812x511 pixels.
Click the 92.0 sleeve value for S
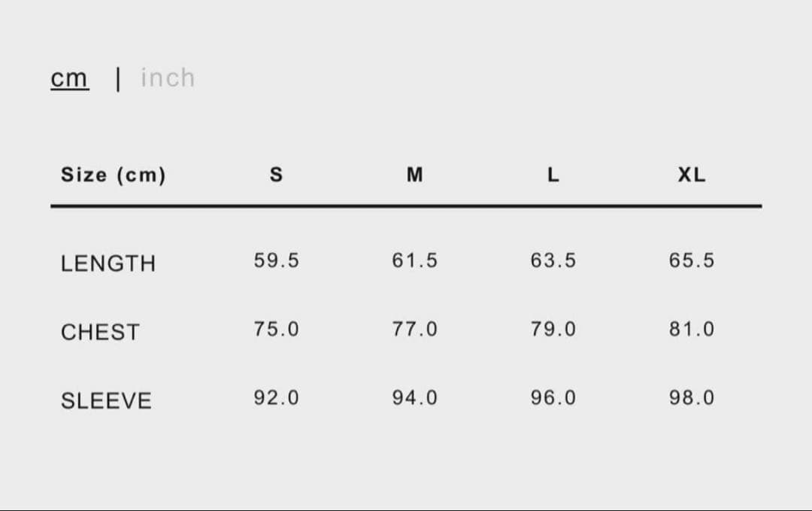[276, 397]
